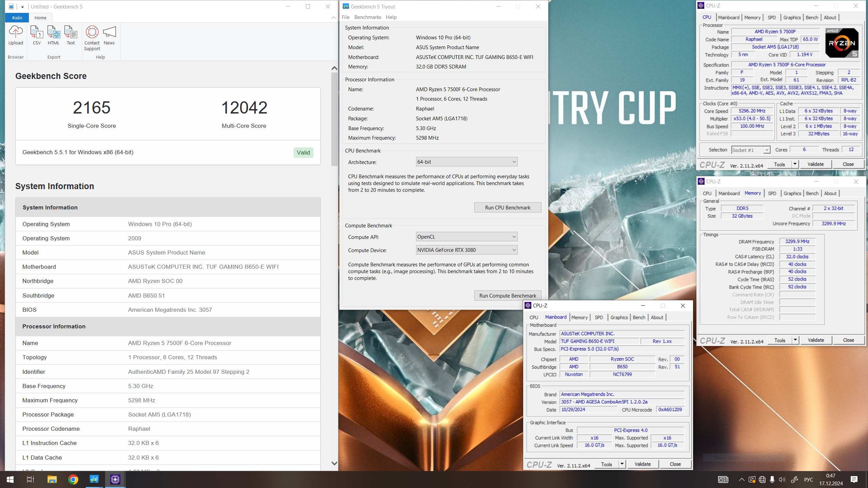Click the Ryzen 5 logo in CPU-Z
Viewport: 868px width, 488px height.
842,43
